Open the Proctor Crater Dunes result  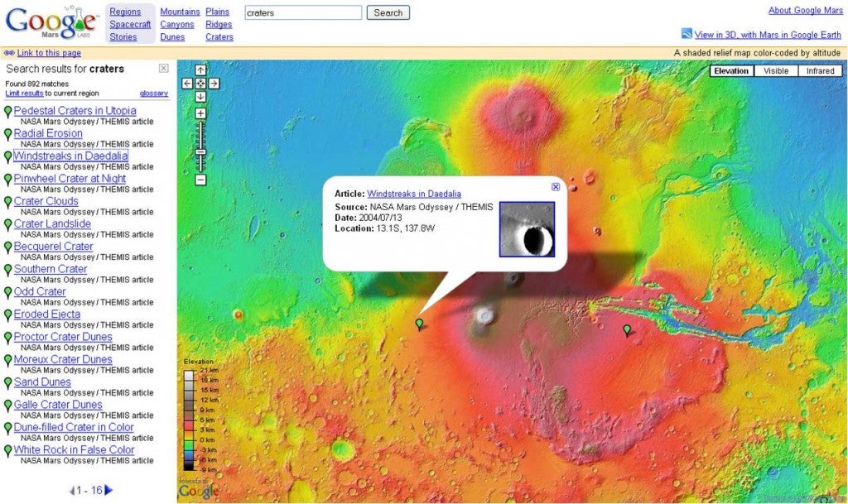coord(63,337)
